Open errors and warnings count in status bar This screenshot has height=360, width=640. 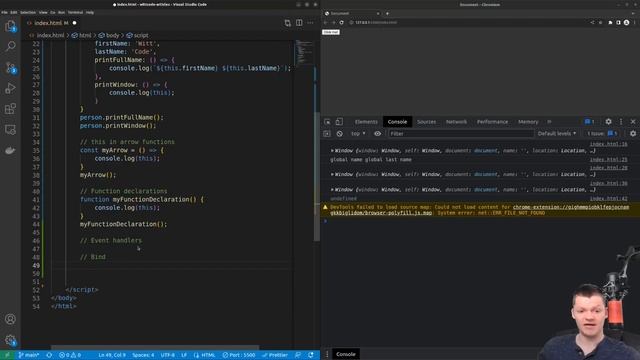tap(70, 355)
